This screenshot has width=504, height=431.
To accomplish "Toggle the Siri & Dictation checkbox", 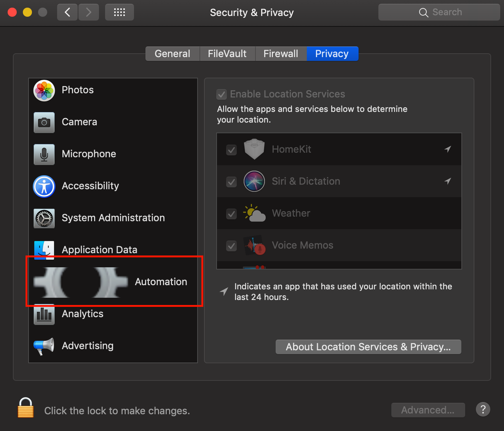I will (231, 181).
